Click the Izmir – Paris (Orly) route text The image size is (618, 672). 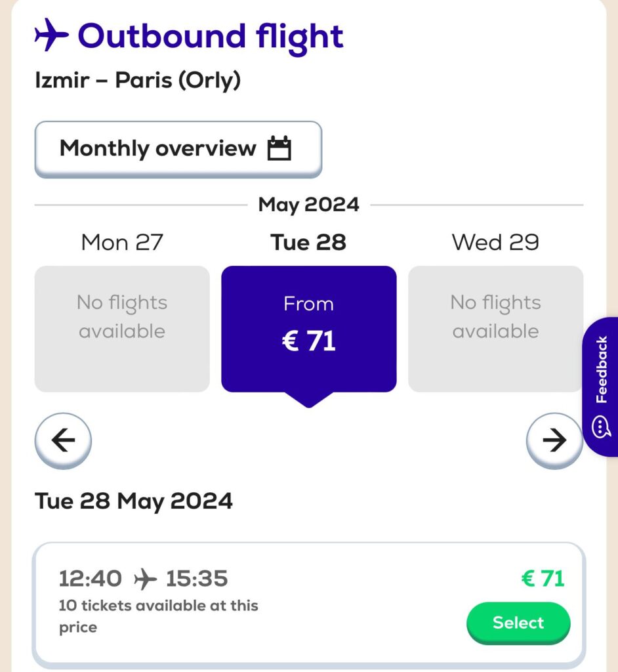pos(138,80)
